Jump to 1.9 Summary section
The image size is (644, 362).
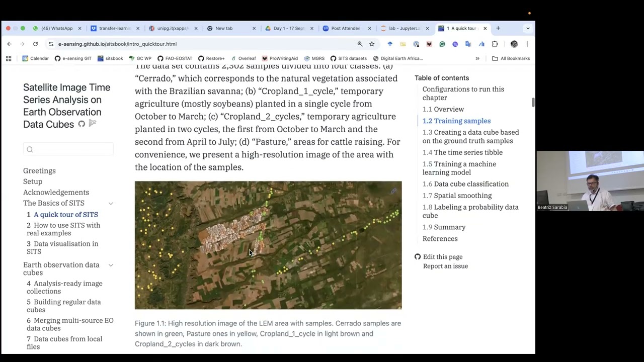click(444, 227)
